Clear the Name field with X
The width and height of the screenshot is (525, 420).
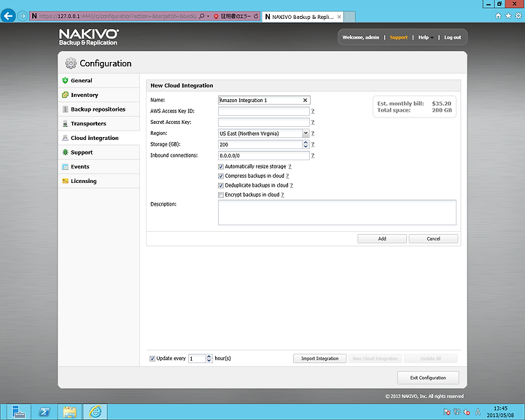tap(305, 100)
